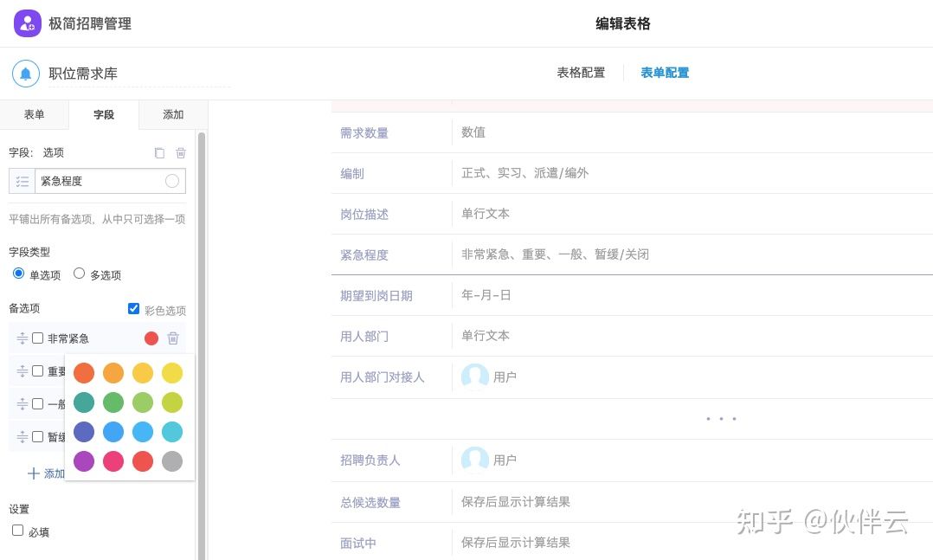Open the 表单配置 section

pyautogui.click(x=665, y=73)
